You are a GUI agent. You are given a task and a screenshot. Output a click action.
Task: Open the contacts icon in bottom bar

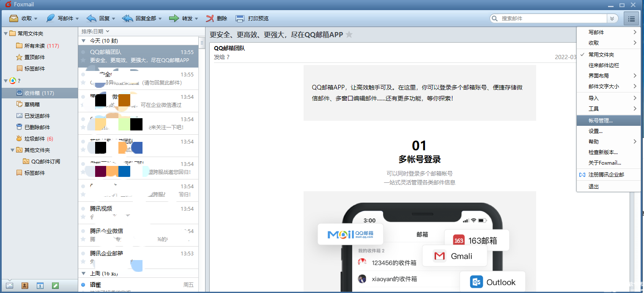pos(25,286)
